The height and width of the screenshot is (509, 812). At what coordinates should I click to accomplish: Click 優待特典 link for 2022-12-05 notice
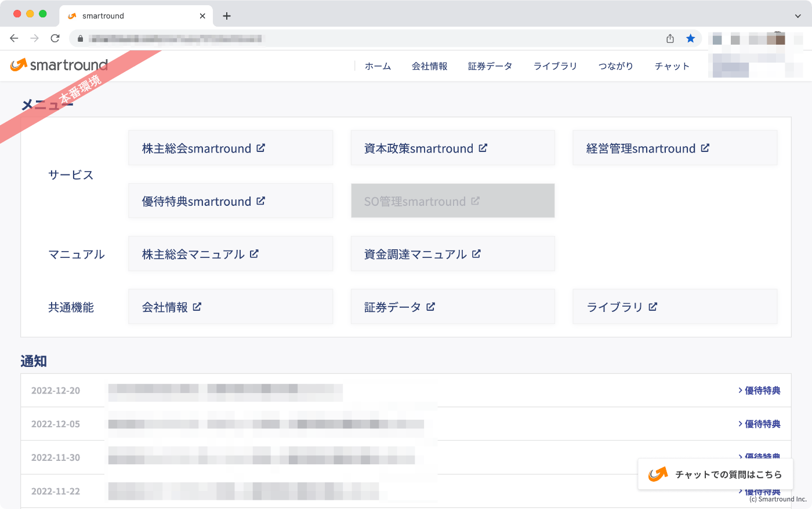click(x=759, y=424)
